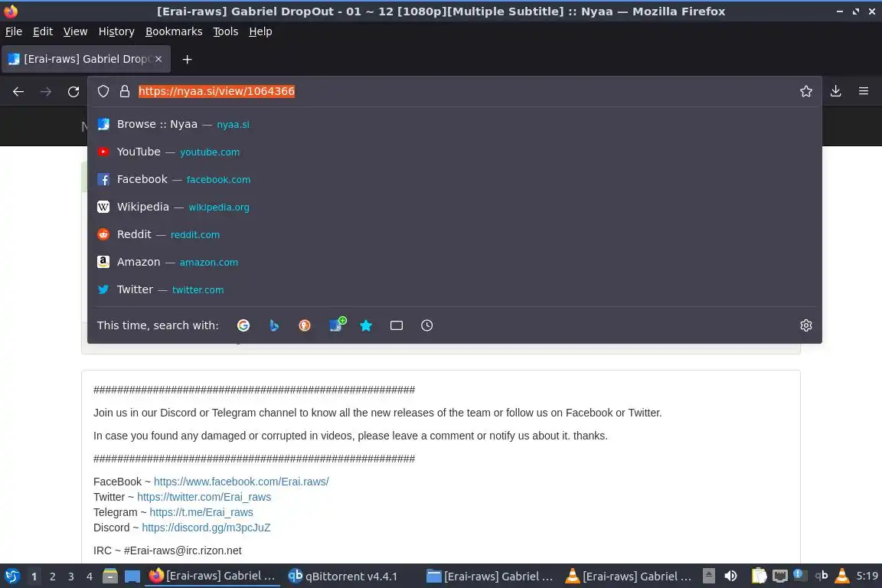Open the View menu
The image size is (882, 588).
pyautogui.click(x=75, y=31)
